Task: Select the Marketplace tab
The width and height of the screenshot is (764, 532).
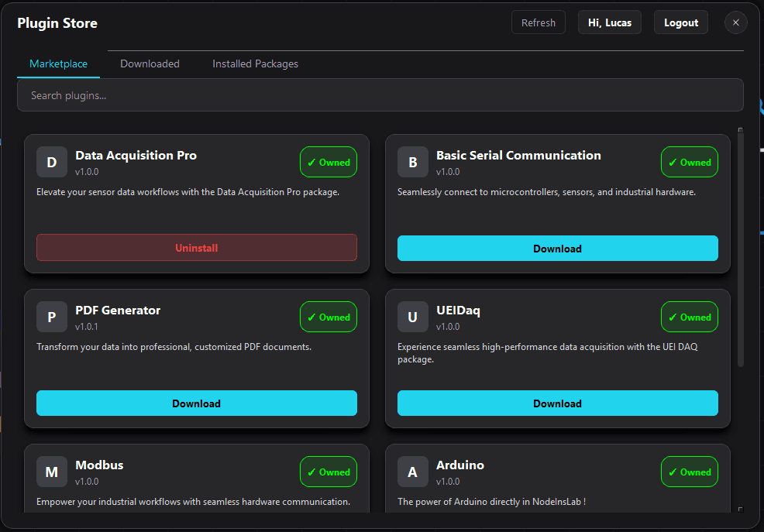Action: coord(58,63)
